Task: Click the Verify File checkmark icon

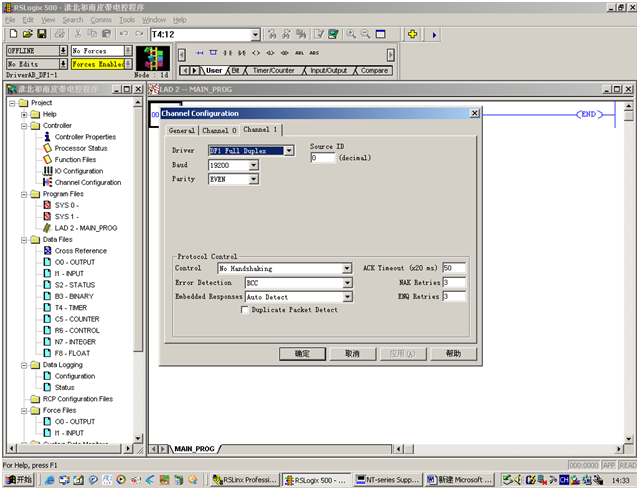Action: pyautogui.click(x=319, y=35)
